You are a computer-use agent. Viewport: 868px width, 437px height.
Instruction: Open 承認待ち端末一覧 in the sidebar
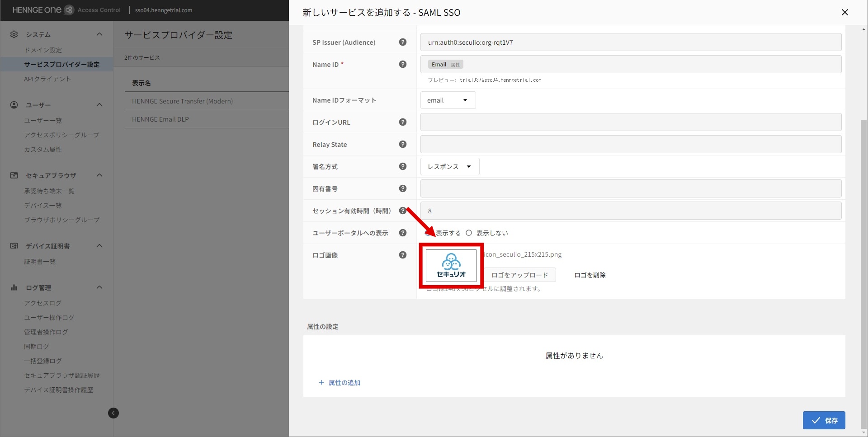tap(49, 191)
